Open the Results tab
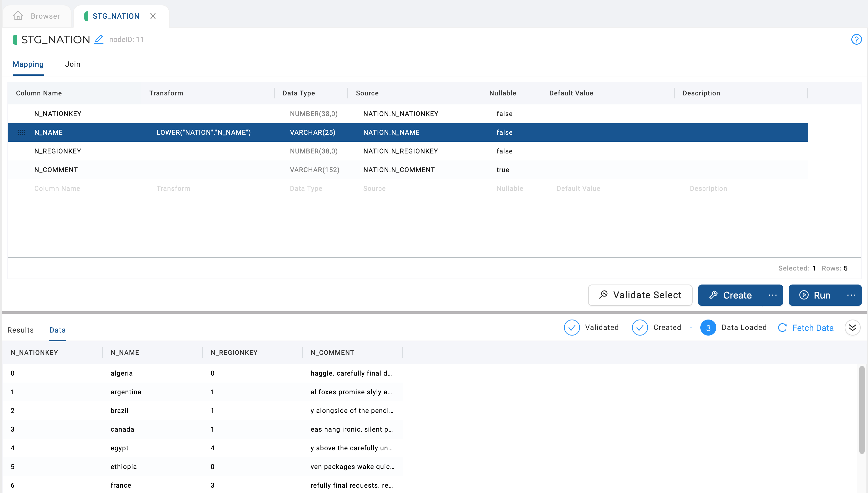This screenshot has height=493, width=868. pyautogui.click(x=21, y=330)
